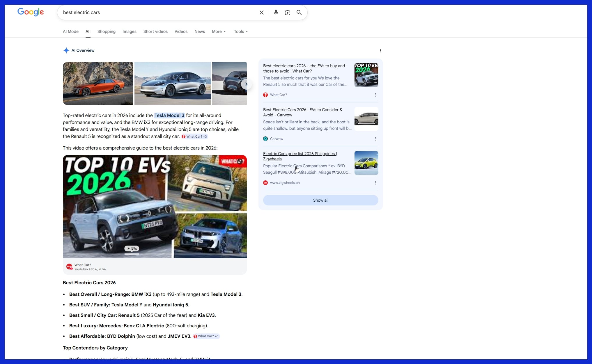Open three-dot menu for Carwow source

[x=375, y=139]
